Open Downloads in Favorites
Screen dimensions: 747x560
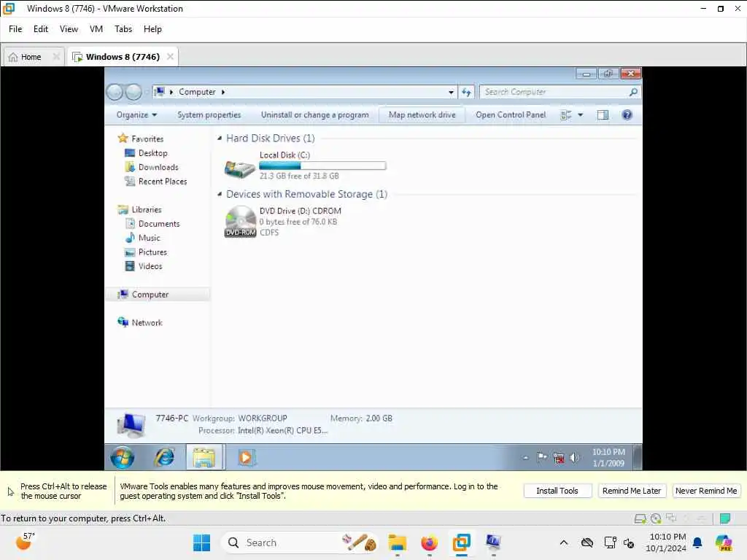click(x=158, y=167)
